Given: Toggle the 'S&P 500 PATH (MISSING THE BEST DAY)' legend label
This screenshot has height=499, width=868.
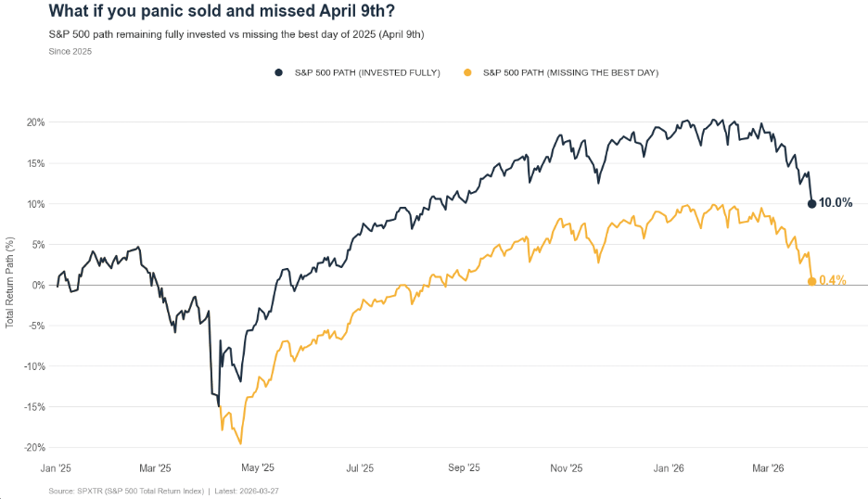Looking at the screenshot, I should pos(570,71).
